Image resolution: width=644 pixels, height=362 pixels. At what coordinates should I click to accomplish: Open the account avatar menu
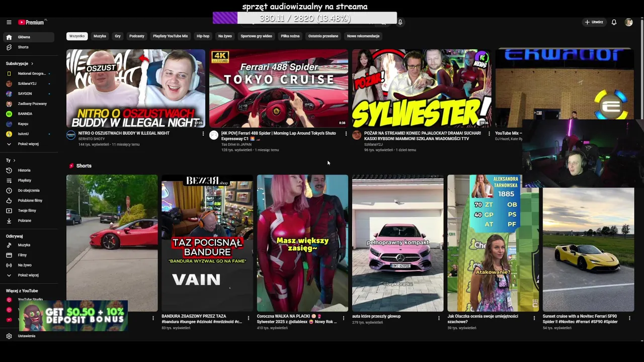(628, 22)
